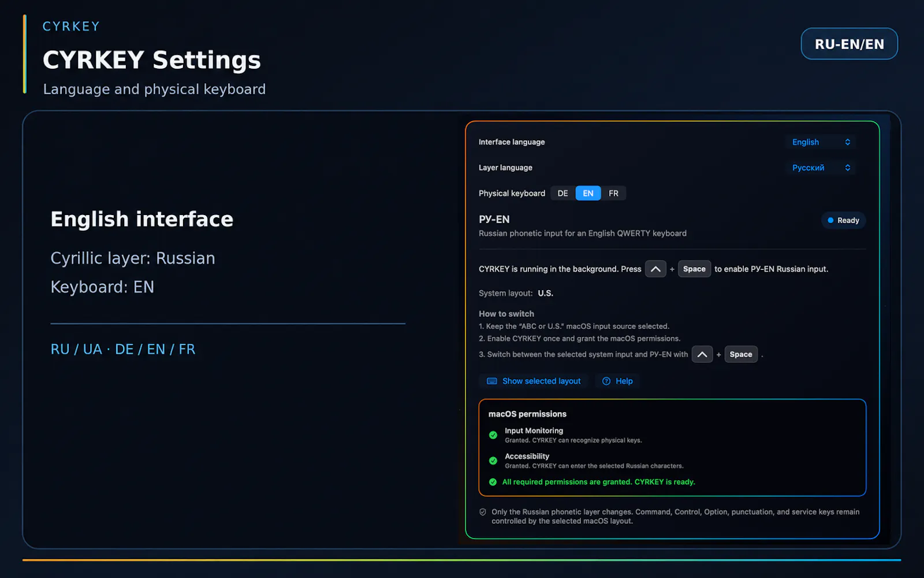Click 'All required permissions are granted' message
The height and width of the screenshot is (578, 924).
(x=598, y=482)
